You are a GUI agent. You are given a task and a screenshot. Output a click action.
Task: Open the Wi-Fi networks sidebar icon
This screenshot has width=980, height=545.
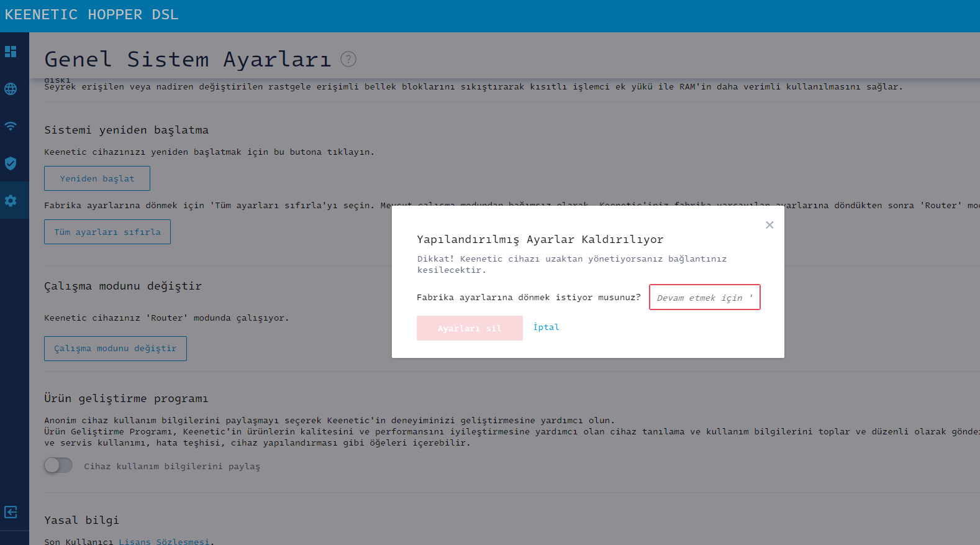11,126
